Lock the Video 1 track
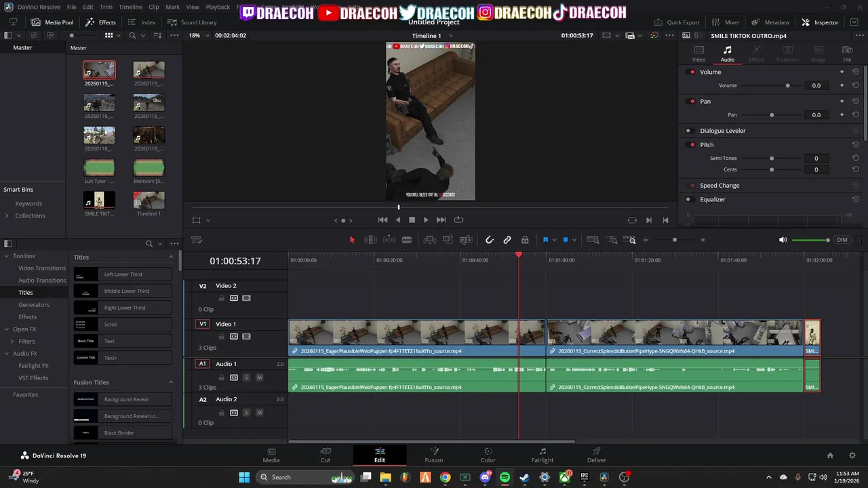Viewport: 868px width, 488px height. pyautogui.click(x=221, y=336)
